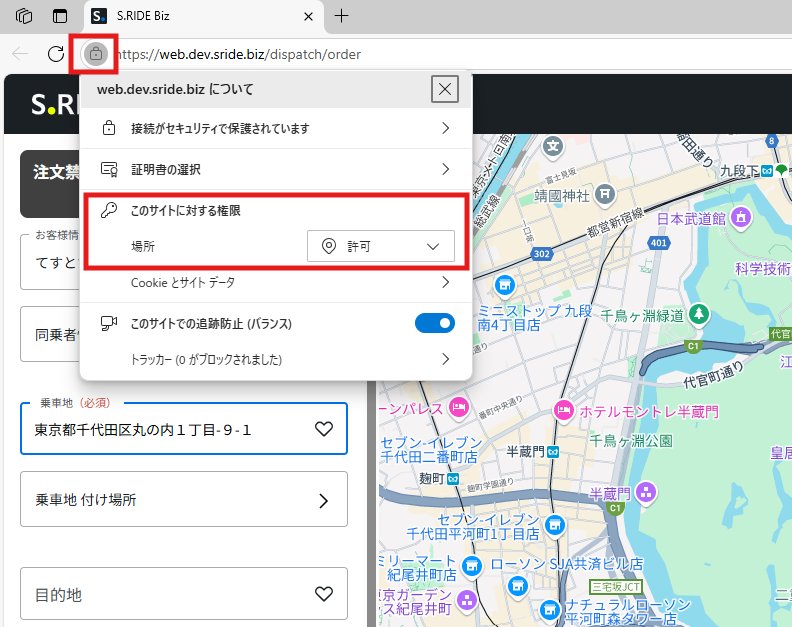Click the セブン-イレブン 千代田平河町1丁目店 marker
This screenshot has width=792, height=627.
pos(555,525)
